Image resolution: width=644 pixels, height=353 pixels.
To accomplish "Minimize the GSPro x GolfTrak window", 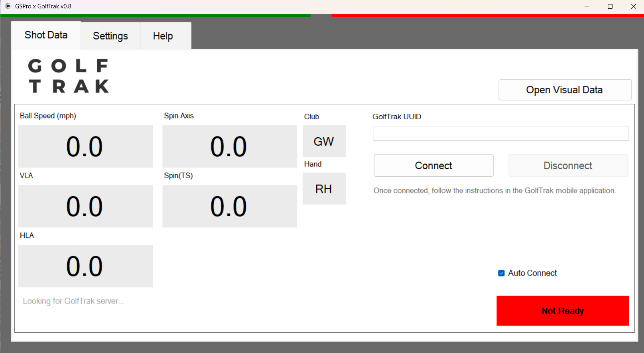I will click(x=587, y=6).
